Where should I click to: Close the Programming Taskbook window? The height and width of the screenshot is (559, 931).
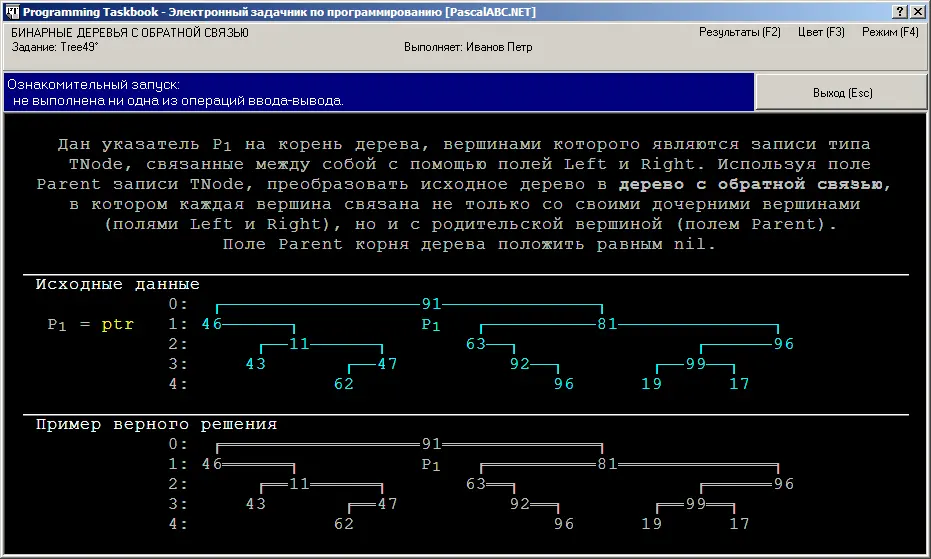(x=918, y=10)
